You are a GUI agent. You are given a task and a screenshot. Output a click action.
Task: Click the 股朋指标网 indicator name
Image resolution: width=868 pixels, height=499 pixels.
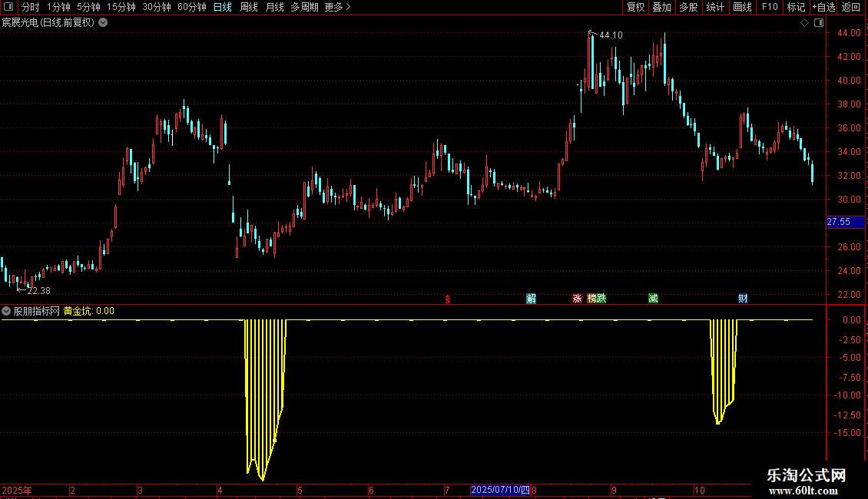37,312
